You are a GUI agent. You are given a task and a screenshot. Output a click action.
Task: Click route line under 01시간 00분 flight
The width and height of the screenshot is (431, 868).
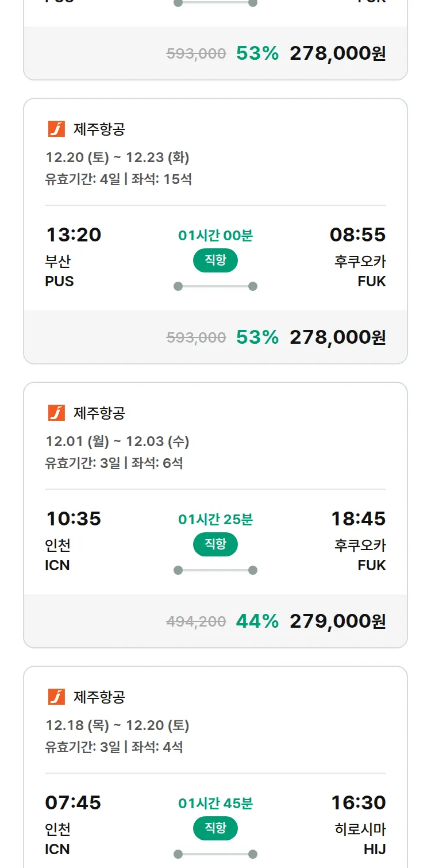pos(215,286)
